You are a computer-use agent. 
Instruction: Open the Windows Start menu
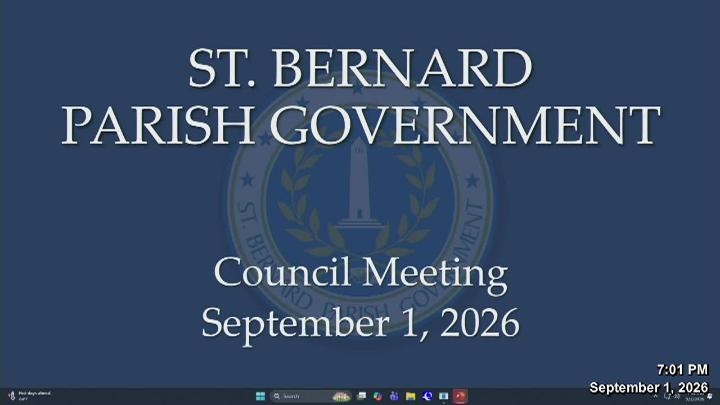[x=260, y=396]
